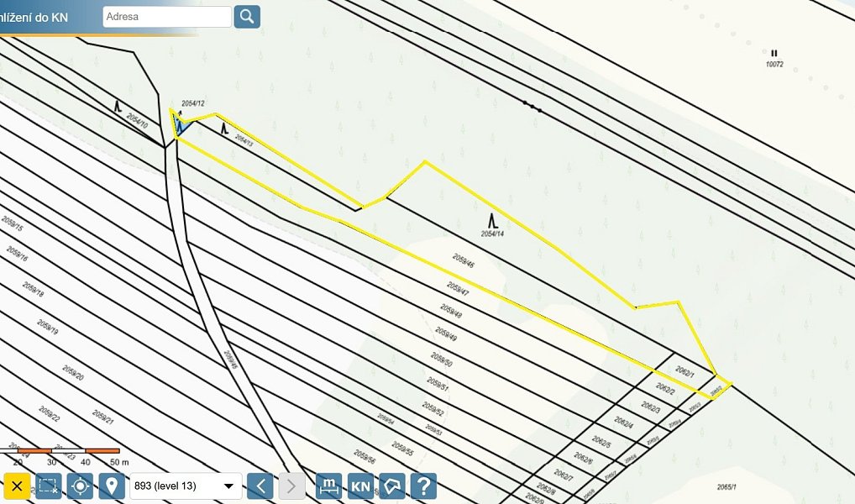The height and width of the screenshot is (504, 855).
Task: Click the yellow X cancel tool
Action: point(17,486)
